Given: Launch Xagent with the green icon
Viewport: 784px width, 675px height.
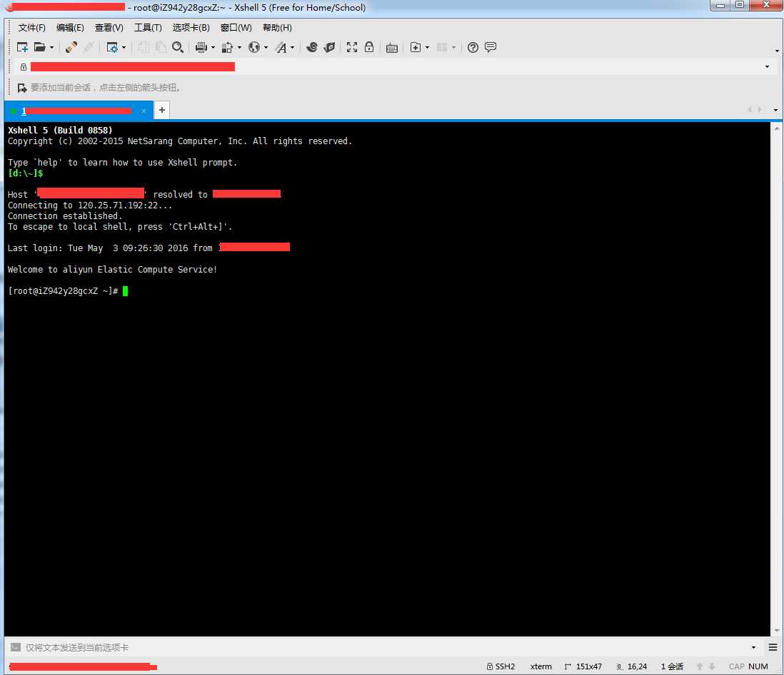Looking at the screenshot, I should [329, 47].
